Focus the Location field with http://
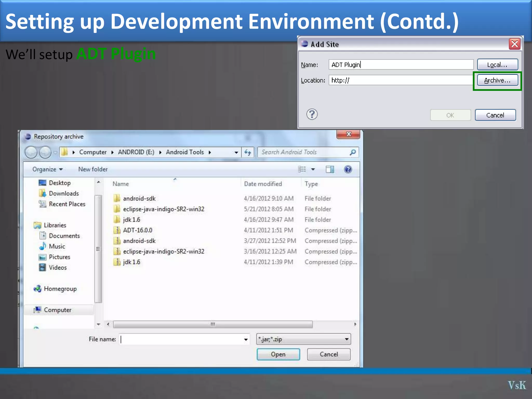The image size is (532, 399). [401, 80]
